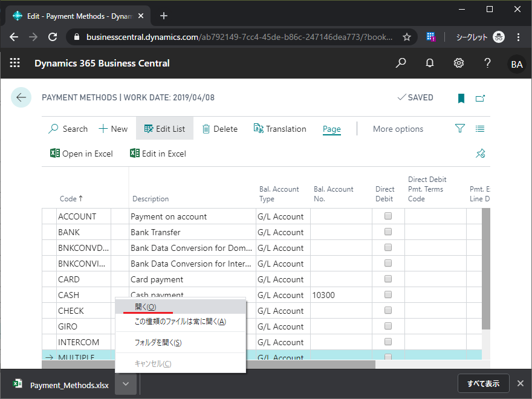Screen dimensions: 532x399
Task: Open the Dynamics 365 app launcher grid
Action: [15, 63]
